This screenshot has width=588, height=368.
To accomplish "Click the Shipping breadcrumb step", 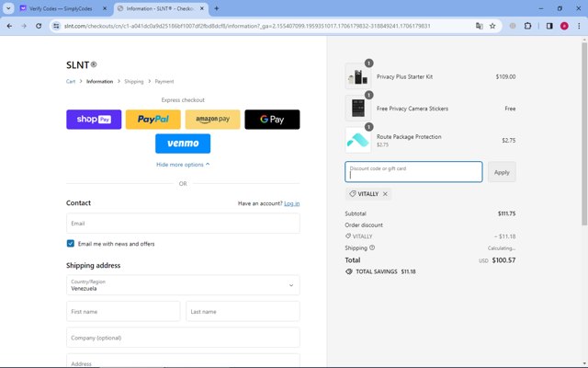I will point(134,82).
